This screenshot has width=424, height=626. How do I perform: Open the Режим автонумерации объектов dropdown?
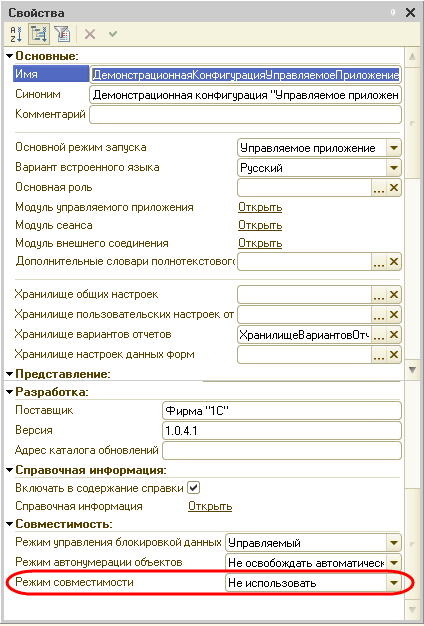(x=394, y=563)
